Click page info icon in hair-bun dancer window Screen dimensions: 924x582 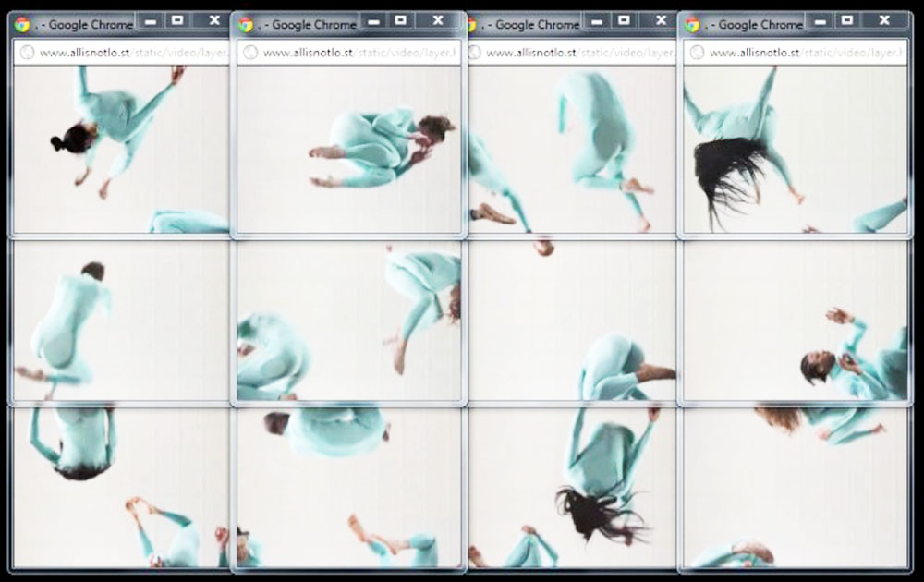(27, 53)
